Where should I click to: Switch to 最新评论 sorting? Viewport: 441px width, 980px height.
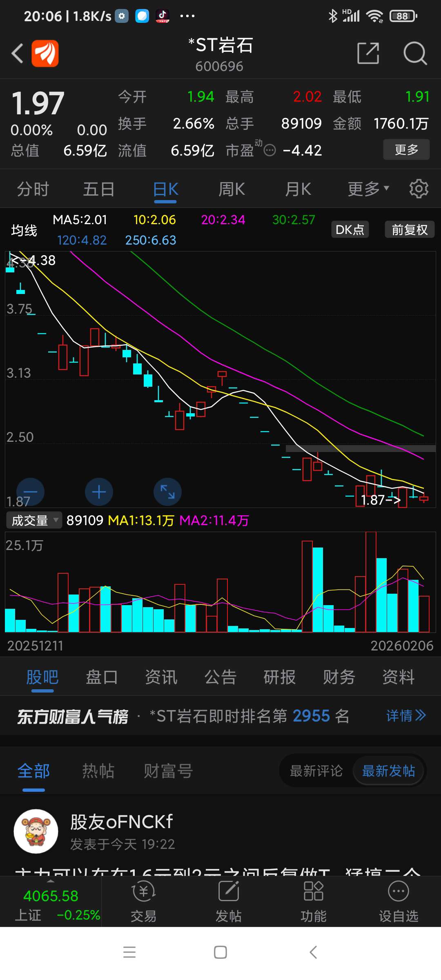point(316,771)
